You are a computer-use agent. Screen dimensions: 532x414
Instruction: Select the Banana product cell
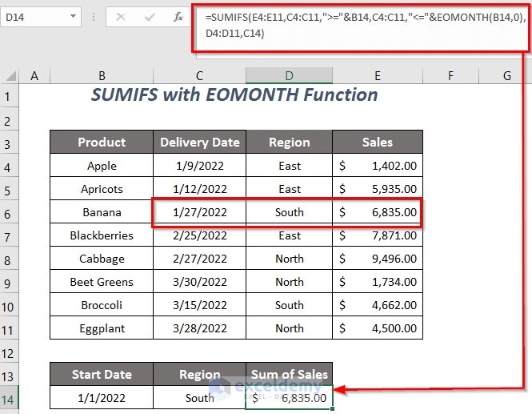tap(102, 212)
